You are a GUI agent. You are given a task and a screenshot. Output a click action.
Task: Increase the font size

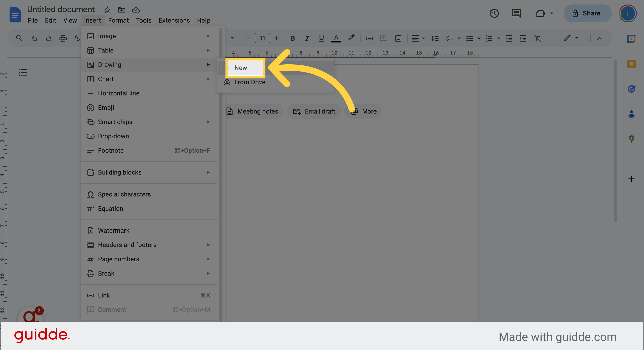276,38
